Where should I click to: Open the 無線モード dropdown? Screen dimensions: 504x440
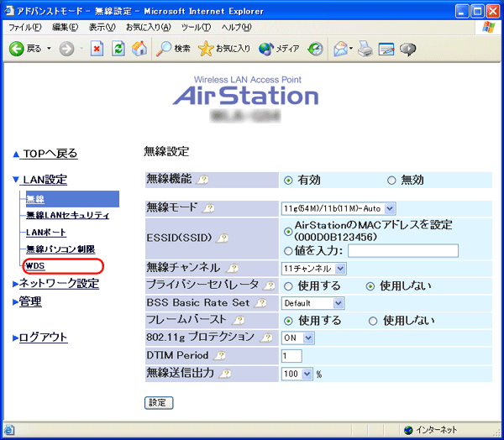pyautogui.click(x=338, y=207)
